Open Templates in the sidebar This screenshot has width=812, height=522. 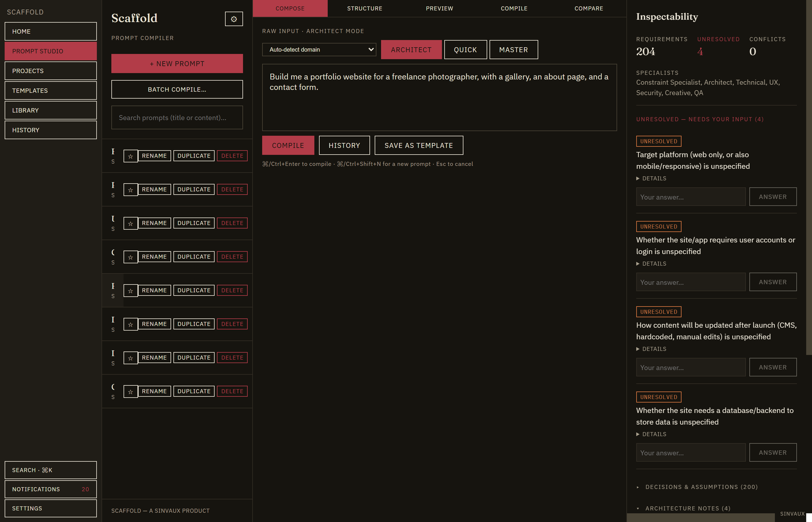pyautogui.click(x=51, y=90)
